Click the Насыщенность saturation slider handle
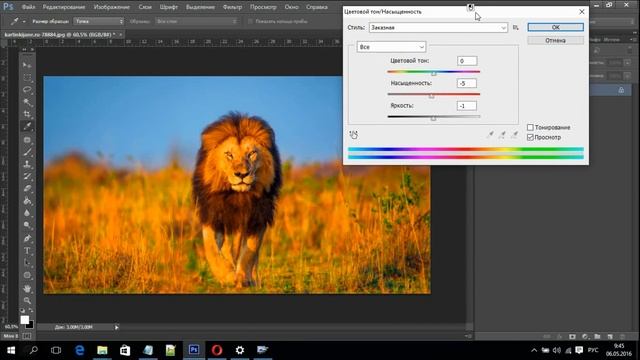Image resolution: width=640 pixels, height=360 pixels. tap(431, 96)
